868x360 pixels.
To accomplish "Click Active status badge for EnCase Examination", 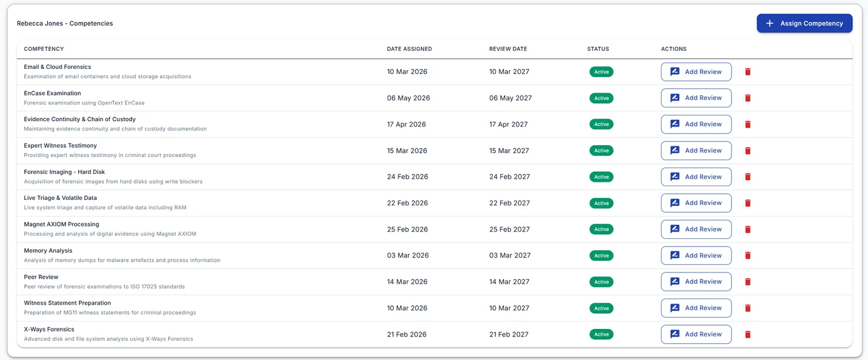I will click(601, 98).
